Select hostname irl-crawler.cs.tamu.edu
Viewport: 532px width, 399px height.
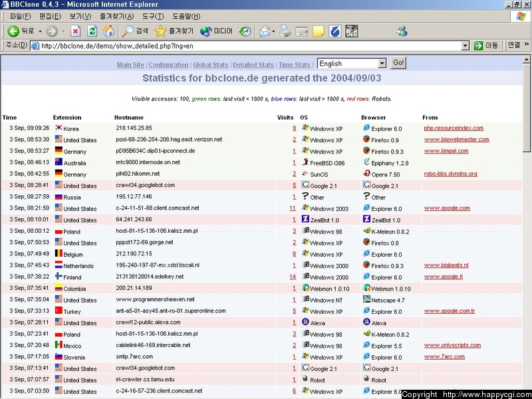click(145, 379)
